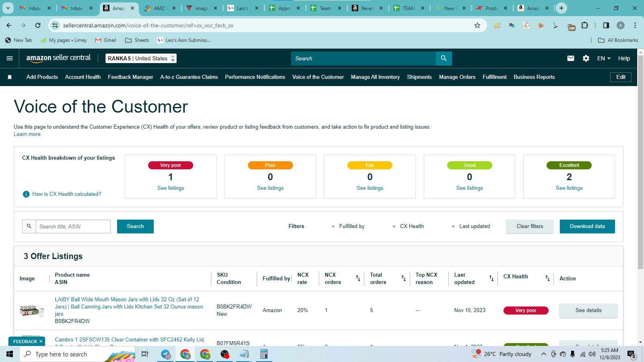Image resolution: width=644 pixels, height=362 pixels.
Task: Switch to the TEAM browser tab
Action: click(409, 8)
